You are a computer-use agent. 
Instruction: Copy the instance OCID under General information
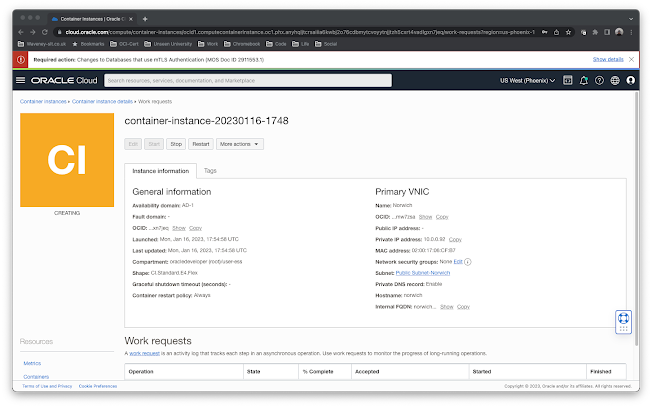[x=195, y=228]
